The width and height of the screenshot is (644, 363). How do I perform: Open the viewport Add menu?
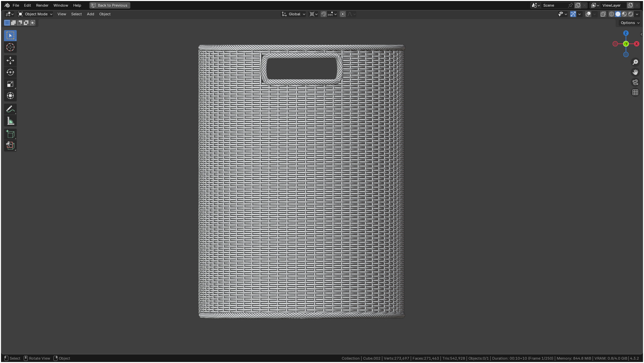point(90,14)
